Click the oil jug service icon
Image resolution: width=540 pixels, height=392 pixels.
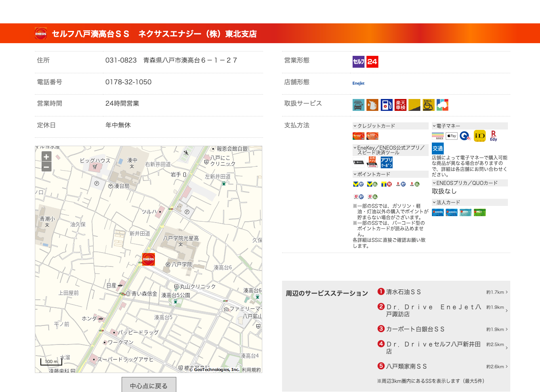pyautogui.click(x=372, y=105)
